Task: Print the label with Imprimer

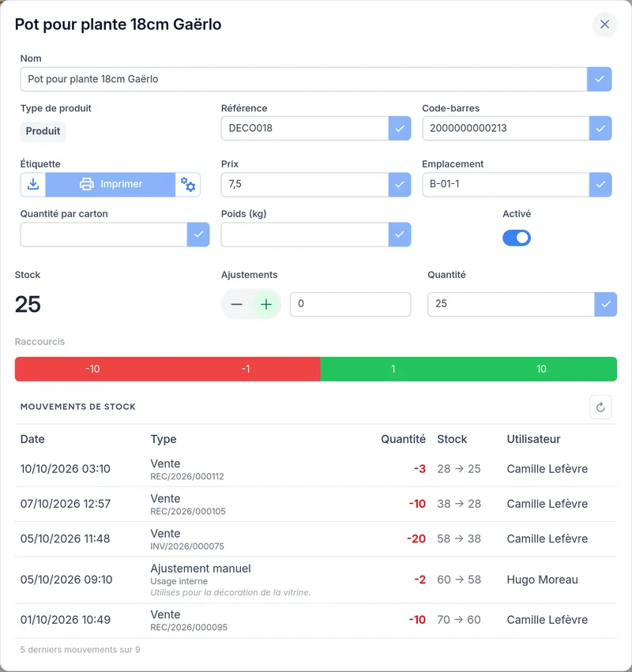Action: pyautogui.click(x=111, y=185)
